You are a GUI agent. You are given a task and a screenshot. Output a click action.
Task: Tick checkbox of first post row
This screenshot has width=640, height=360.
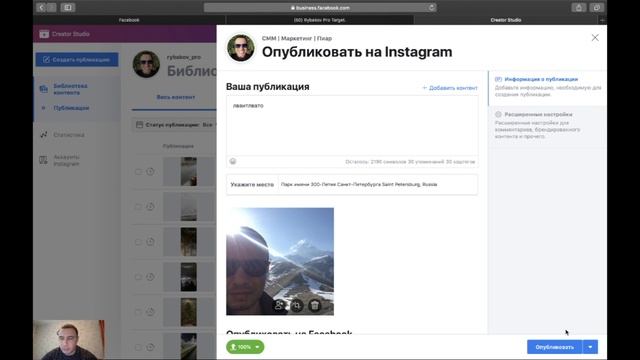[x=138, y=172]
